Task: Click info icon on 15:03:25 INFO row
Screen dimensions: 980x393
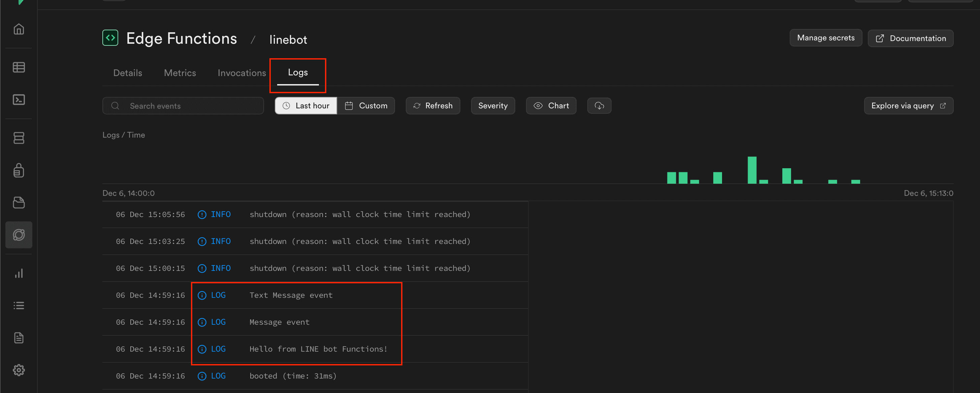Action: coord(202,242)
